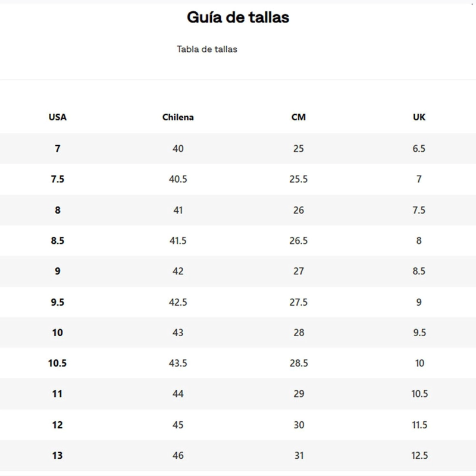Click UK size 11.5 cell
Image resolution: width=476 pixels, height=476 pixels.
click(419, 425)
